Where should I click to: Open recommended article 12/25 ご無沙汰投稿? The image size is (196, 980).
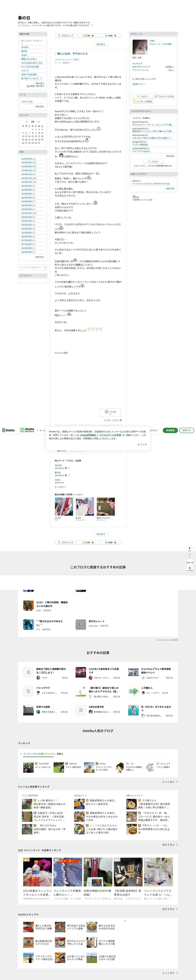click(52, 604)
